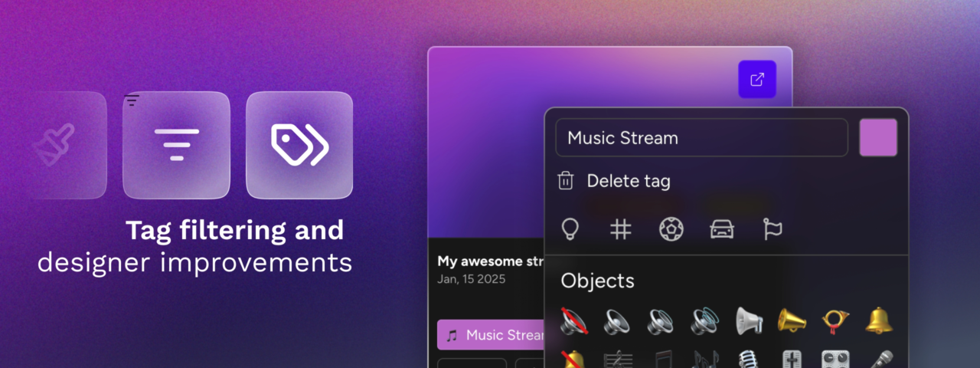Switch to the lightbulb Objects emoji category
The image size is (980, 368).
click(570, 228)
